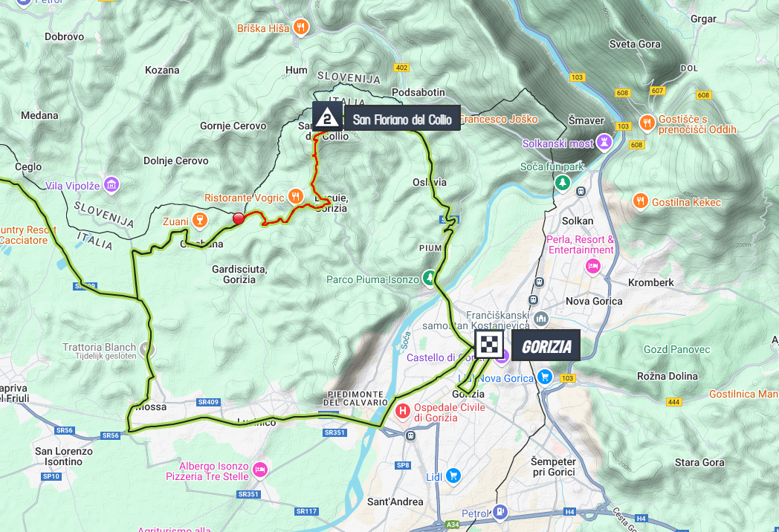779x532 pixels.
Task: Open the Gostilna Kekec restaurant pin
Action: (641, 201)
